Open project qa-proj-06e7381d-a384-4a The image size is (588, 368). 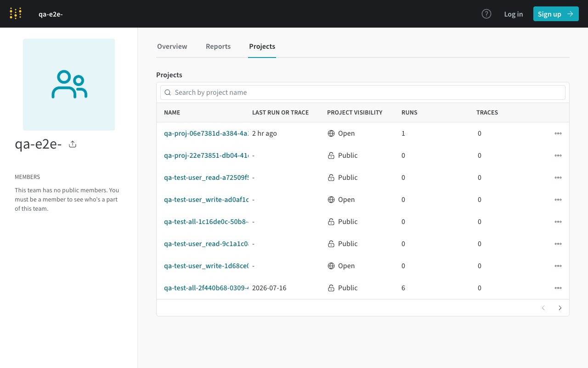pos(206,133)
